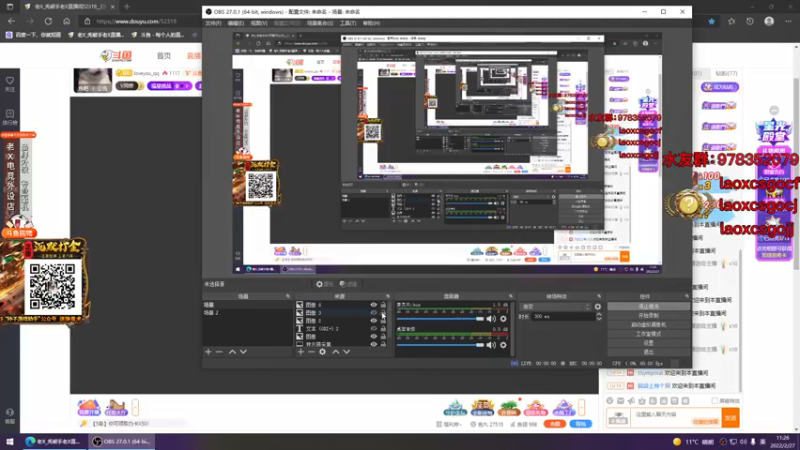
Task: Toggle lock on 图像 2 source
Action: (383, 321)
